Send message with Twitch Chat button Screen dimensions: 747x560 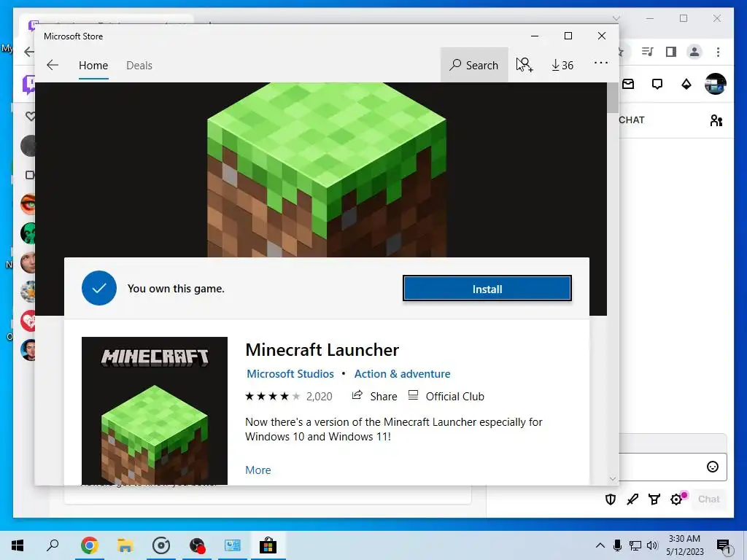point(708,499)
